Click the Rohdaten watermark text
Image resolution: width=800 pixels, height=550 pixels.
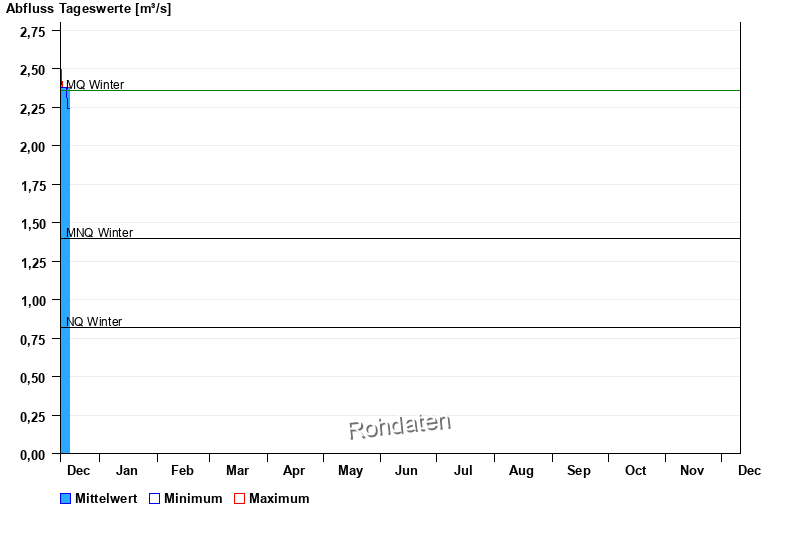pos(399,427)
